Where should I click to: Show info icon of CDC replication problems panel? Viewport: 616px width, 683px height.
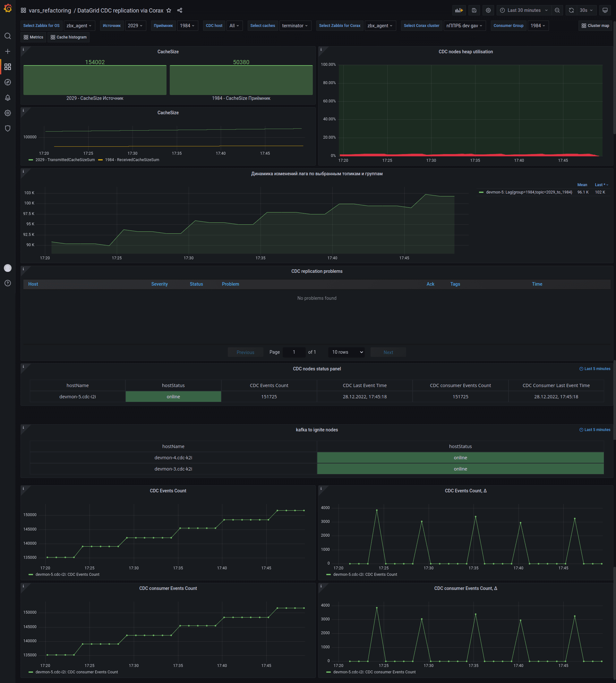point(23,269)
